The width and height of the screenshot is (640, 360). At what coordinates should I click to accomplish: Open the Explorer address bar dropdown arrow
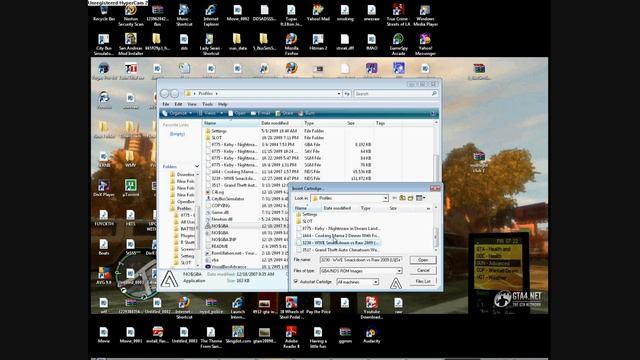pyautogui.click(x=339, y=93)
